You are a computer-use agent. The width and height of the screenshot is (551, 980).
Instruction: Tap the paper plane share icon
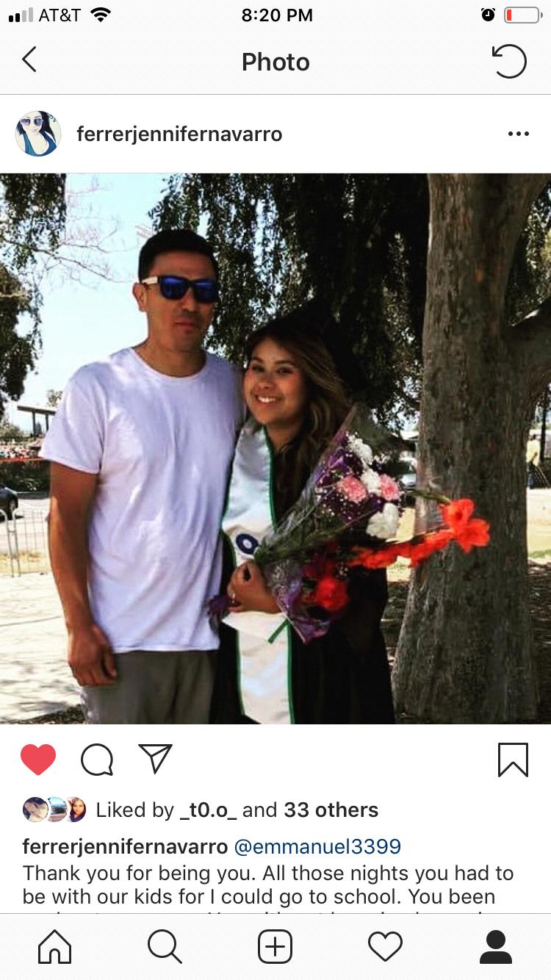click(155, 759)
